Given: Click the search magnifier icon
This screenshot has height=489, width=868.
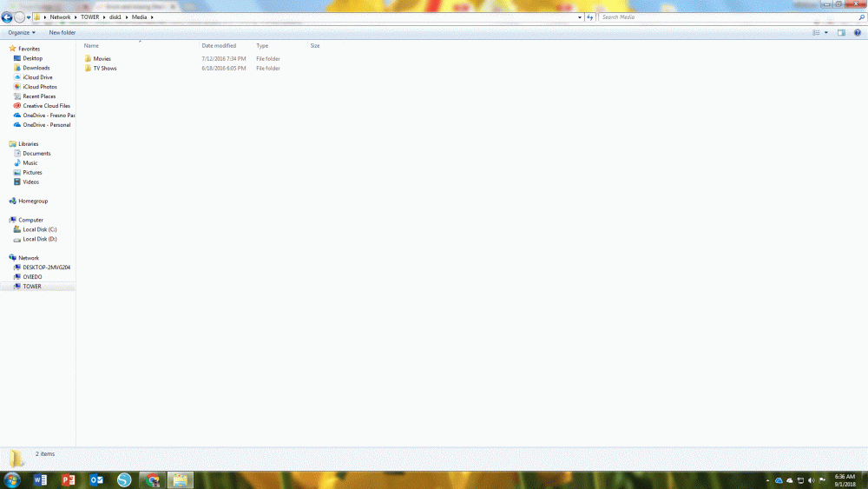Looking at the screenshot, I should [861, 17].
